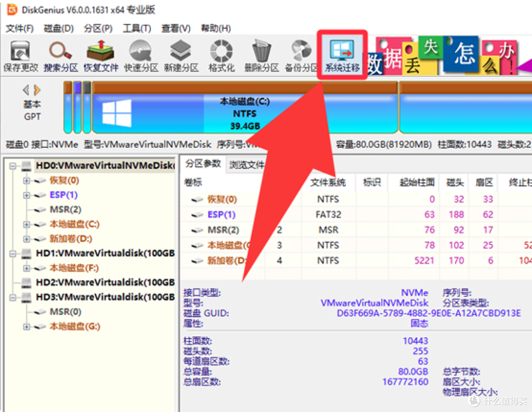Click the DiskGenius app logo icon
This screenshot has width=532, height=412.
[x=12, y=9]
